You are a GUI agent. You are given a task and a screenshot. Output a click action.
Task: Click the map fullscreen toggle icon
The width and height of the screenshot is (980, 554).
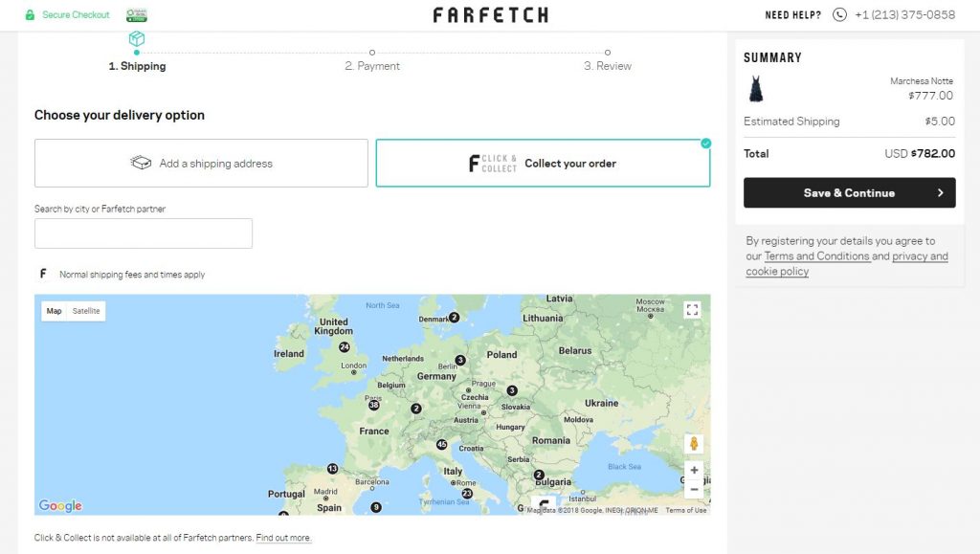coord(692,310)
